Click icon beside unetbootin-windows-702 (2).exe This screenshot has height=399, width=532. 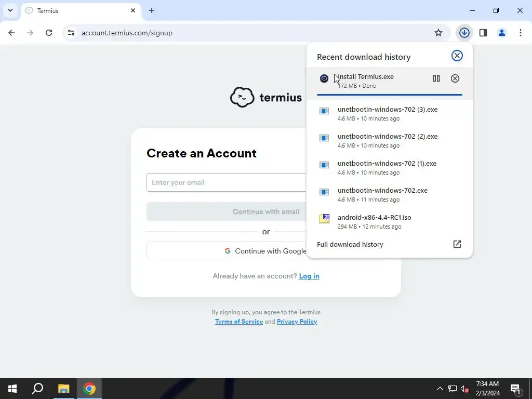(324, 138)
